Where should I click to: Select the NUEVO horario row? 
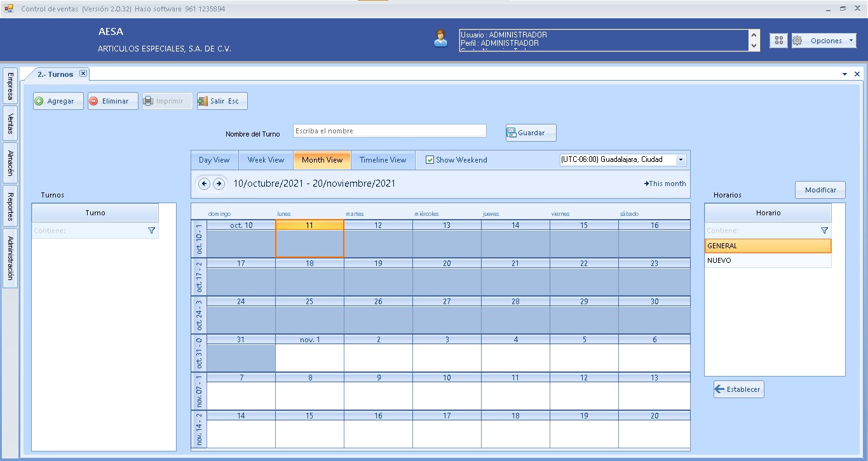pyautogui.click(x=768, y=260)
